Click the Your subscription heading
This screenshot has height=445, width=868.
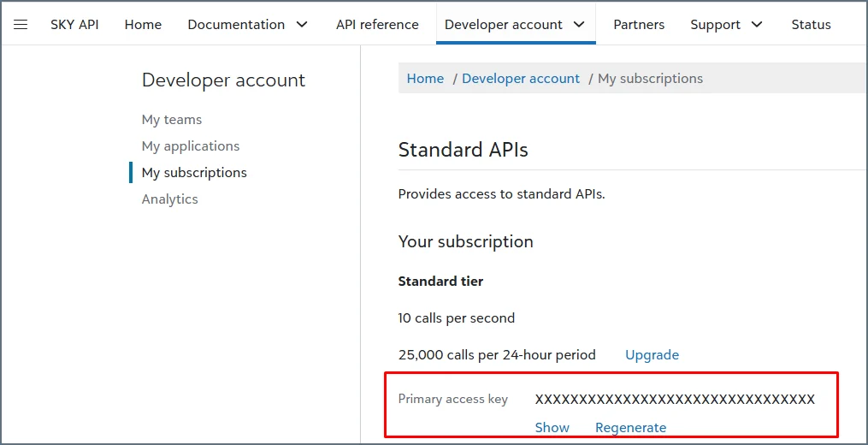(x=465, y=241)
